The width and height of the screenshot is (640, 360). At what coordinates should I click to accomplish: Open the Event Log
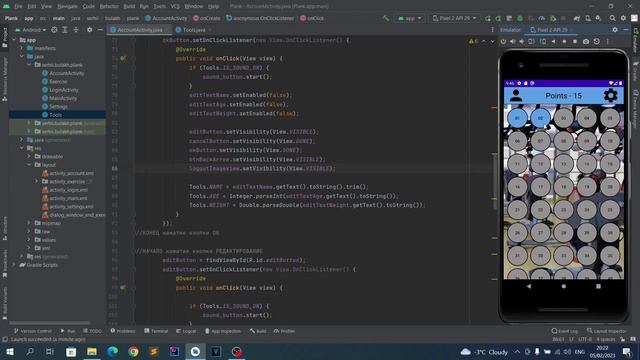(x=565, y=331)
